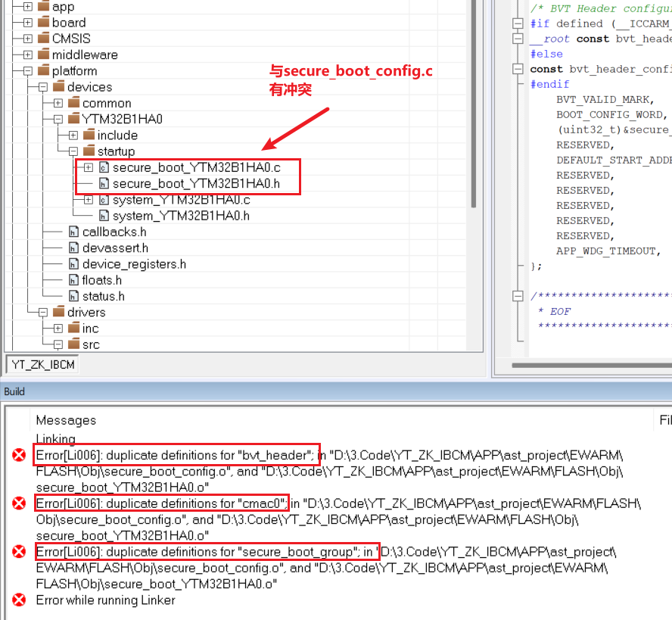The width and height of the screenshot is (672, 620).
Task: Select the cmac0 duplicate definitions message
Action: point(338,519)
